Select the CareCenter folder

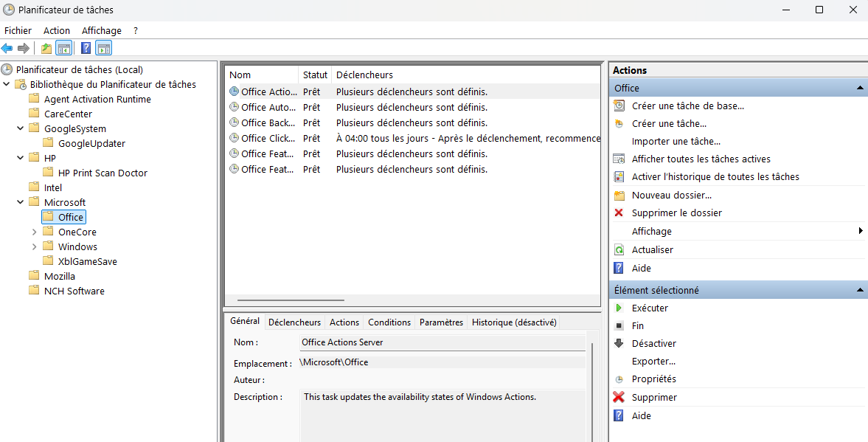68,114
